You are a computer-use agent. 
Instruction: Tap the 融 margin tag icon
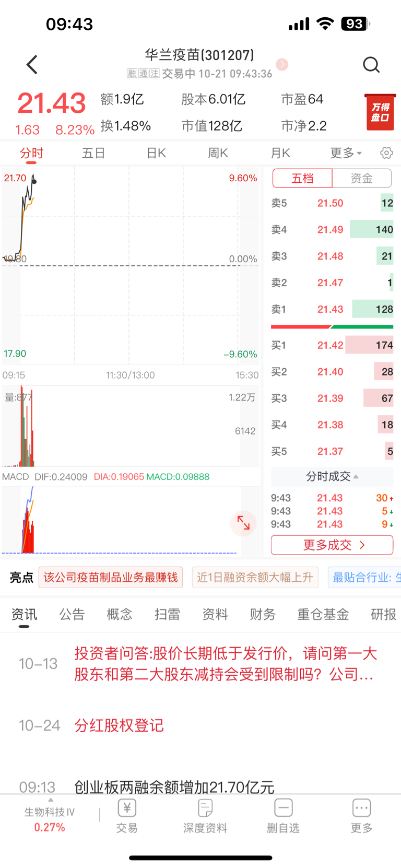click(132, 74)
